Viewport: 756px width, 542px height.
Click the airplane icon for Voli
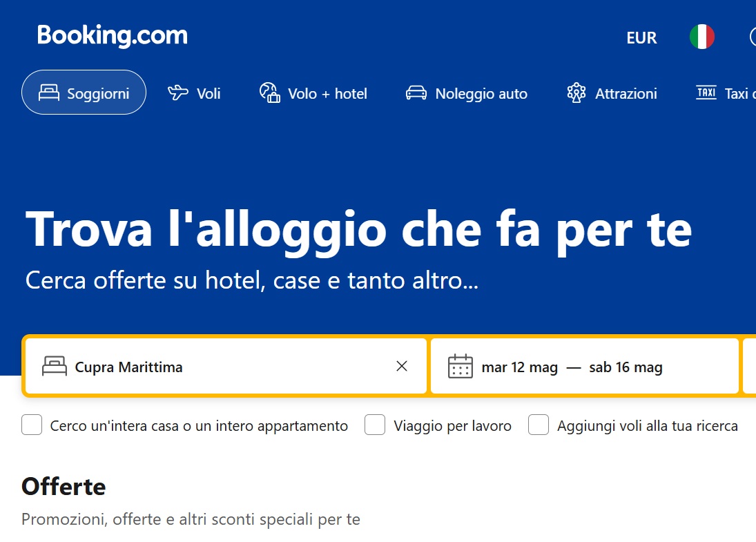click(178, 93)
